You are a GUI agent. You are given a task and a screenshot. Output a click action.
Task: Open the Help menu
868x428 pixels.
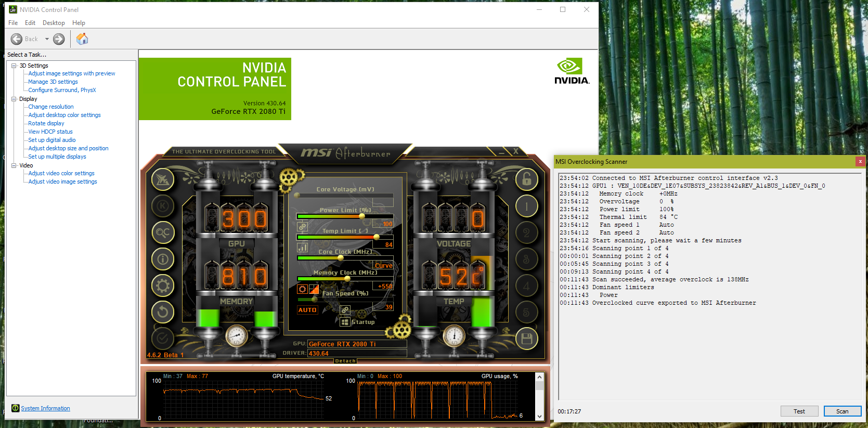(79, 23)
